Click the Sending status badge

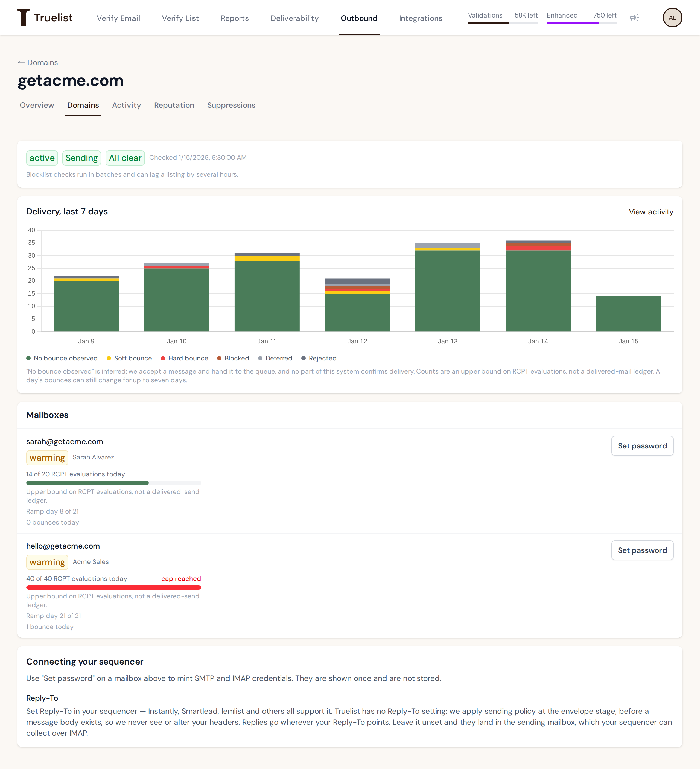click(x=82, y=158)
